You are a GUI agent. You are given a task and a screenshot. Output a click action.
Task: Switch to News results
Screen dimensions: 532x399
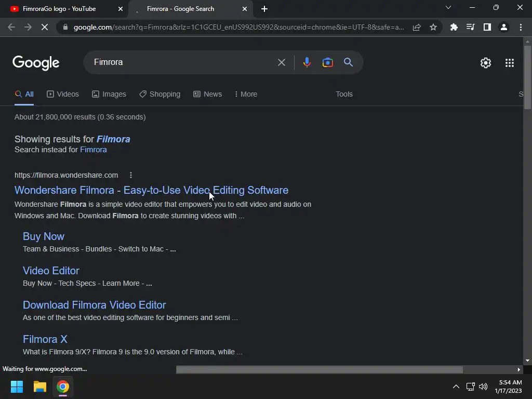pos(208,95)
